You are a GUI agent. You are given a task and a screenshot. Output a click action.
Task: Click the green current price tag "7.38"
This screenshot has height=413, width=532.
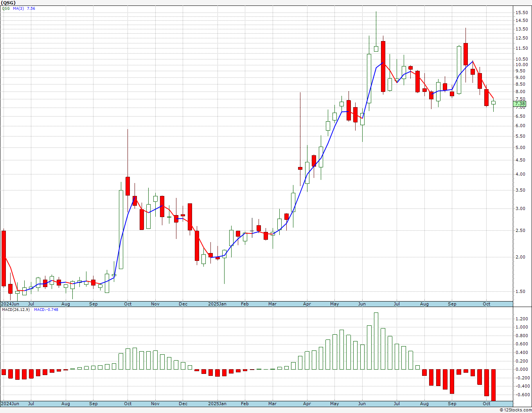pos(520,104)
